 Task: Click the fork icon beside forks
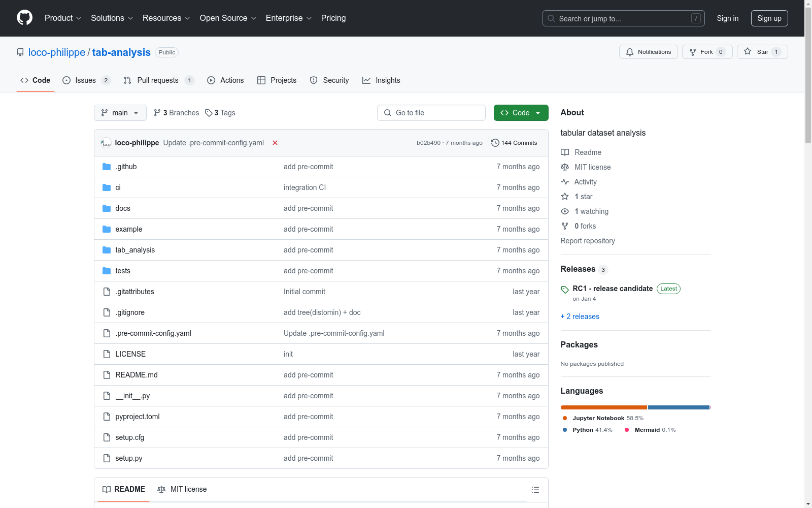click(565, 226)
